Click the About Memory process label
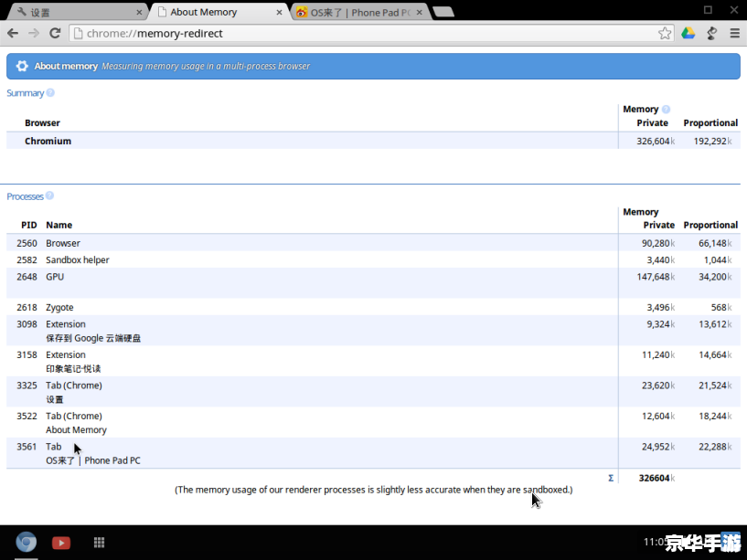This screenshot has width=747, height=560. click(x=76, y=429)
